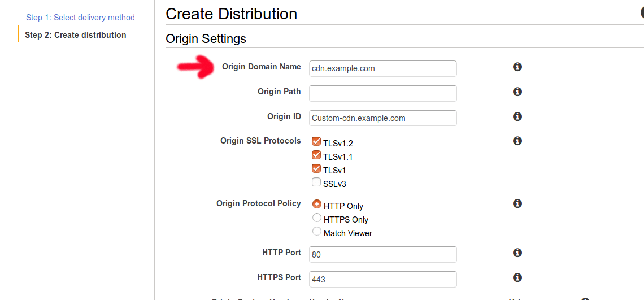Open Step 2: Create distribution

(76, 35)
